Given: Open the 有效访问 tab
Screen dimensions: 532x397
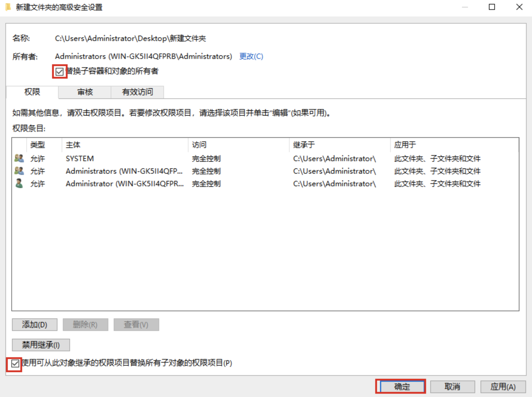Looking at the screenshot, I should click(x=137, y=92).
